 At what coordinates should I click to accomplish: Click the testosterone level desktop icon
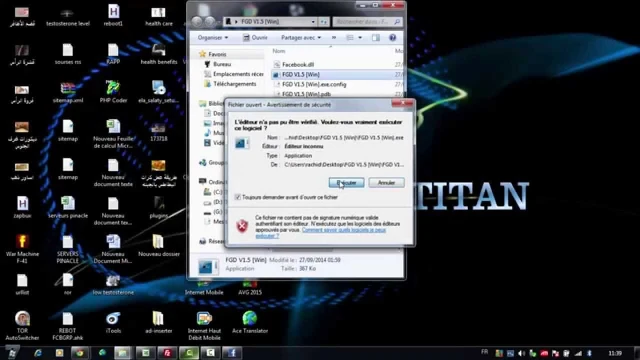point(68,16)
